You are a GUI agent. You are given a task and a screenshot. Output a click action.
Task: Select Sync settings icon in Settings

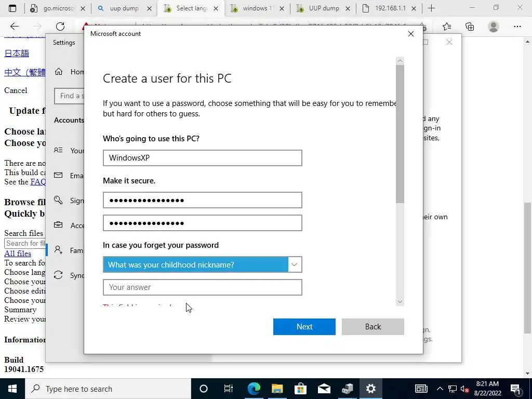(x=58, y=275)
